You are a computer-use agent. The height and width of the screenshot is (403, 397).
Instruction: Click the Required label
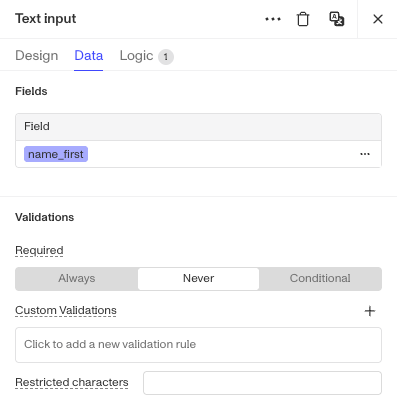click(x=39, y=250)
